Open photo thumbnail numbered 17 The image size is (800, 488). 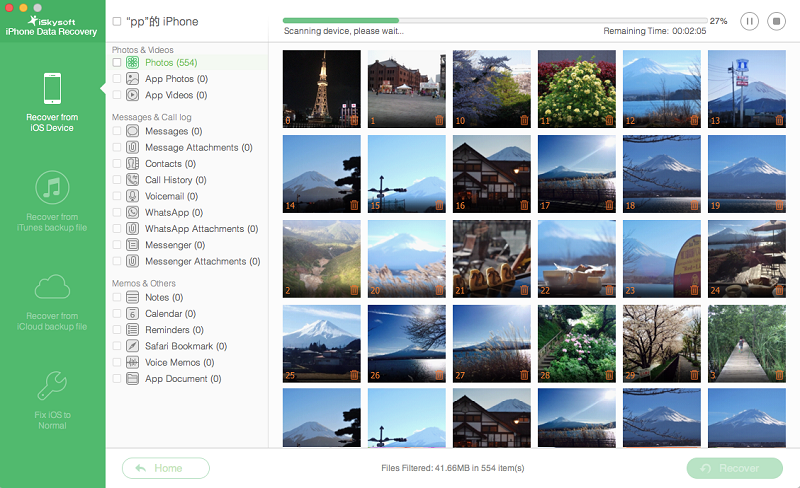point(577,174)
